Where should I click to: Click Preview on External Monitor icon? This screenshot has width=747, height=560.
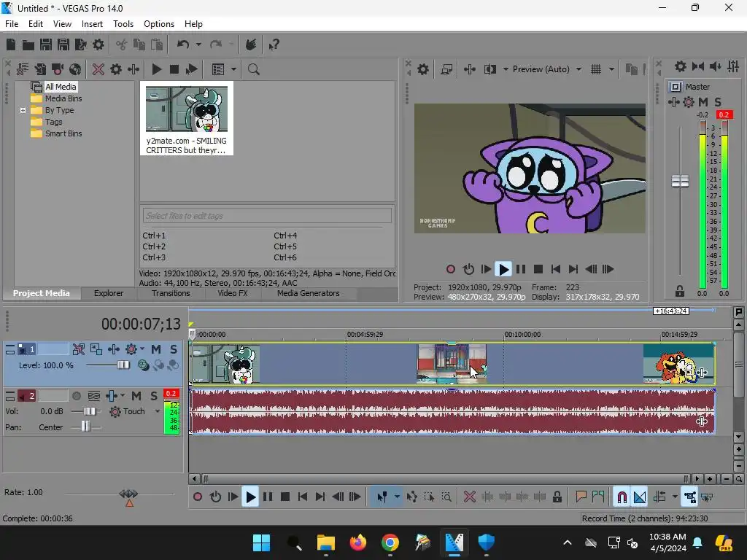446,69
